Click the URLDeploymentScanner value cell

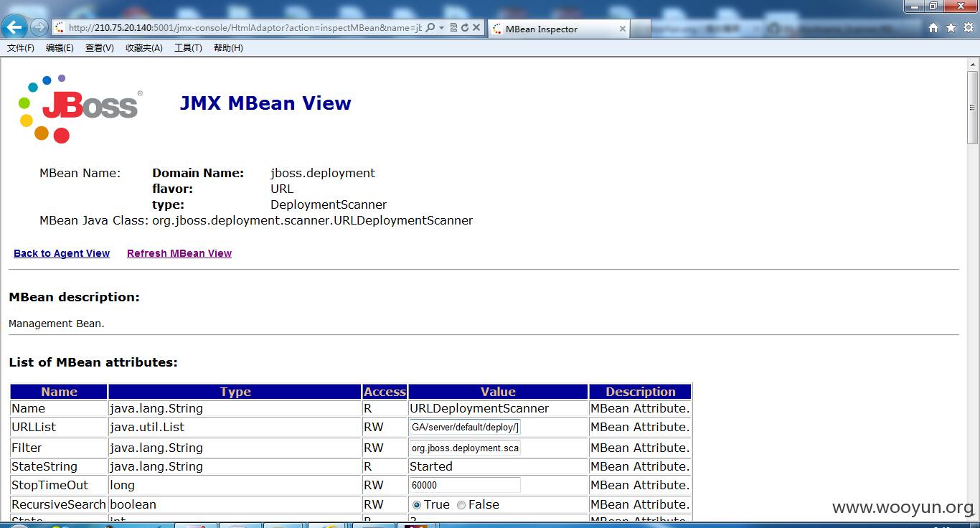pyautogui.click(x=498, y=408)
